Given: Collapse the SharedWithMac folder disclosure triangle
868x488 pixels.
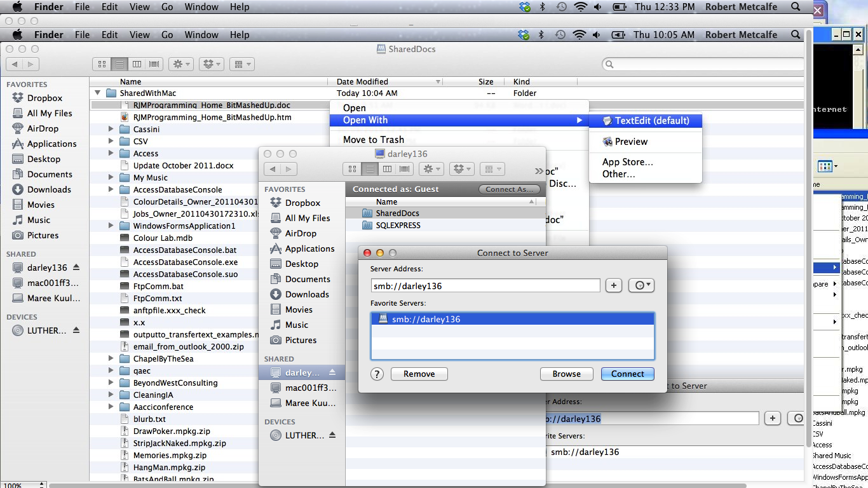Looking at the screenshot, I should point(97,93).
